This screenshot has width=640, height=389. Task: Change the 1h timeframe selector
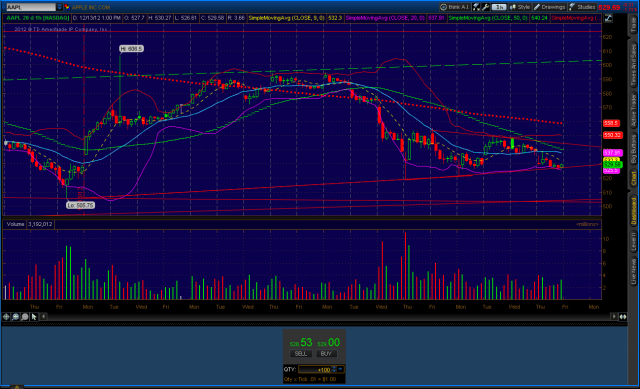(x=499, y=7)
